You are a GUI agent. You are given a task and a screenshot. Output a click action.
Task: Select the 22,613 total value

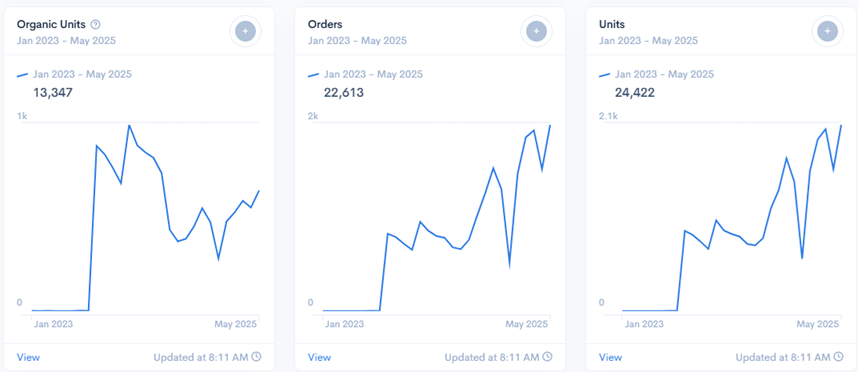point(344,92)
